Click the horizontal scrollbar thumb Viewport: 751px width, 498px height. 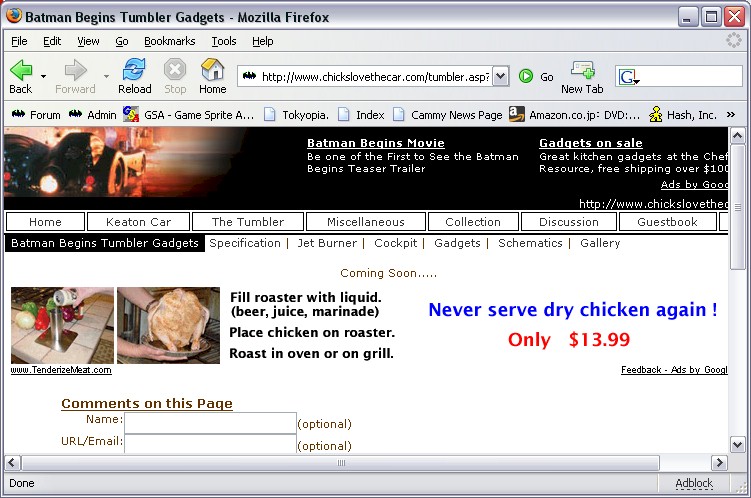[341, 463]
